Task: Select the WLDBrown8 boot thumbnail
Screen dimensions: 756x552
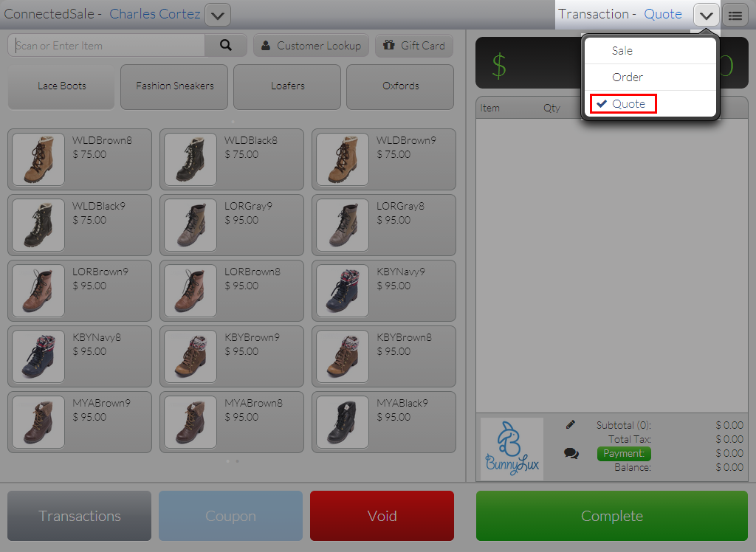Action: coord(38,159)
